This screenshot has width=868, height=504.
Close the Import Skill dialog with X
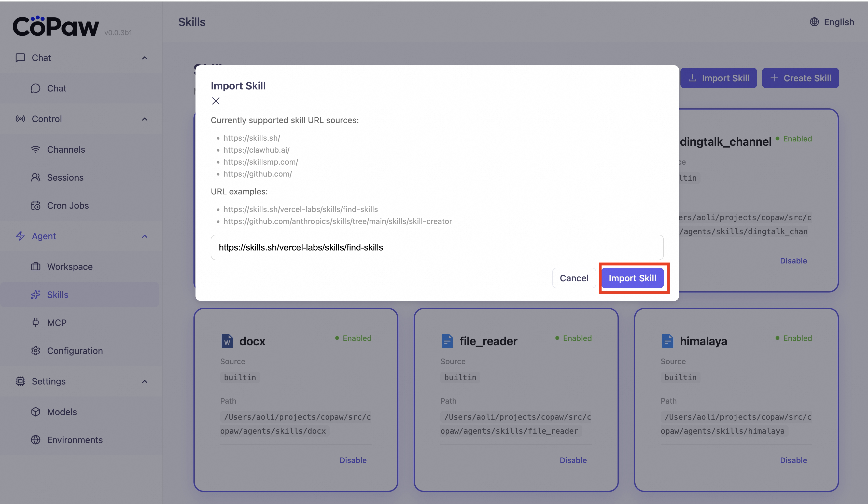(x=216, y=101)
